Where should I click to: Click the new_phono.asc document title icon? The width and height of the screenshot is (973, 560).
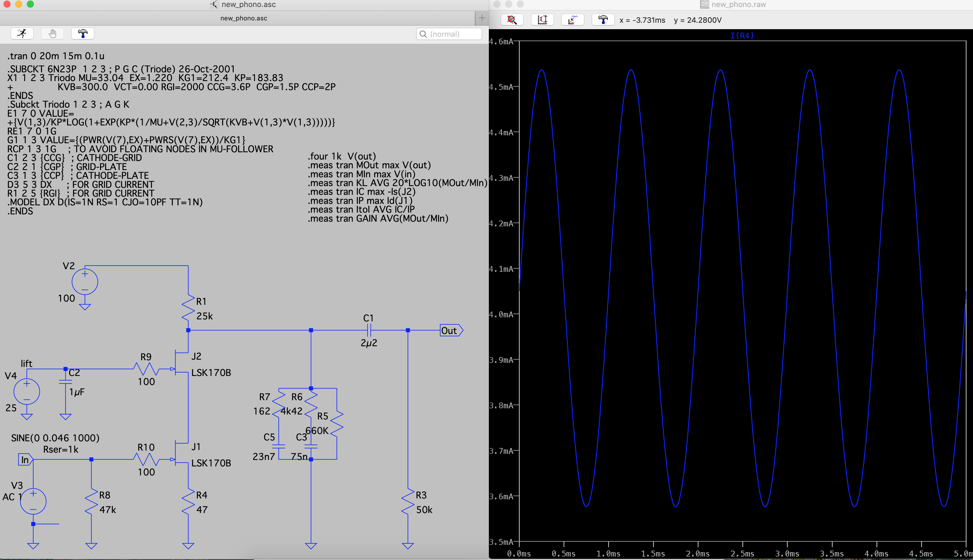(x=214, y=5)
